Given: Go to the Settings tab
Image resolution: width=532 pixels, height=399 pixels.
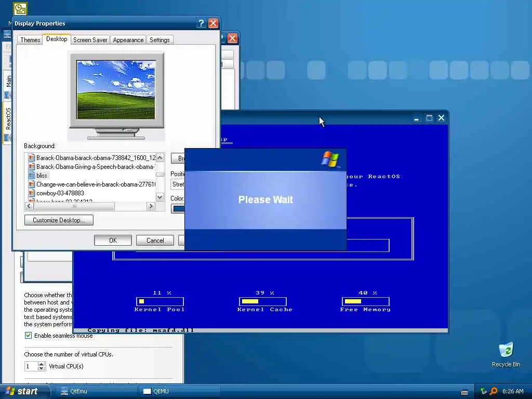Looking at the screenshot, I should [159, 40].
